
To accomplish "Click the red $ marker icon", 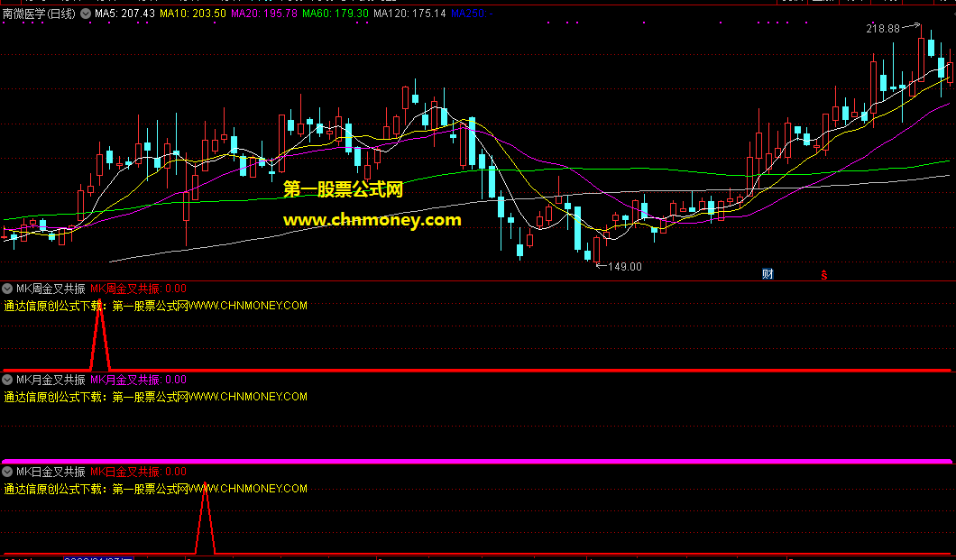I will click(823, 275).
